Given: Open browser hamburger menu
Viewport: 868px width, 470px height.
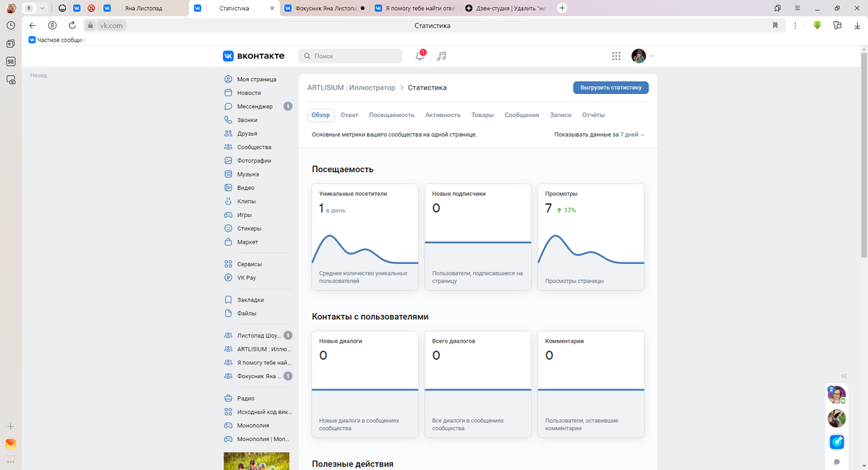Looking at the screenshot, I should click(797, 8).
